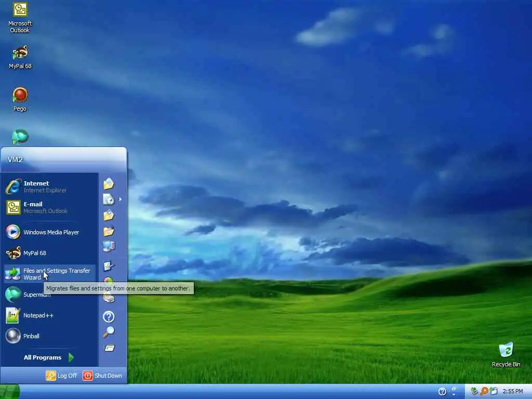Click Safely Remove Hardware tray icon

(474, 391)
